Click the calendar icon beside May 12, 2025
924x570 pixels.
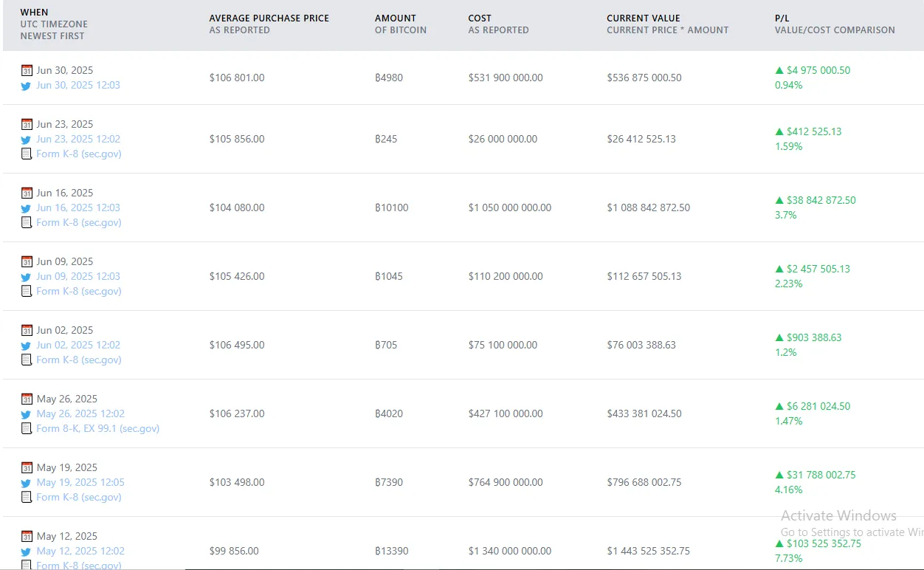(x=27, y=536)
